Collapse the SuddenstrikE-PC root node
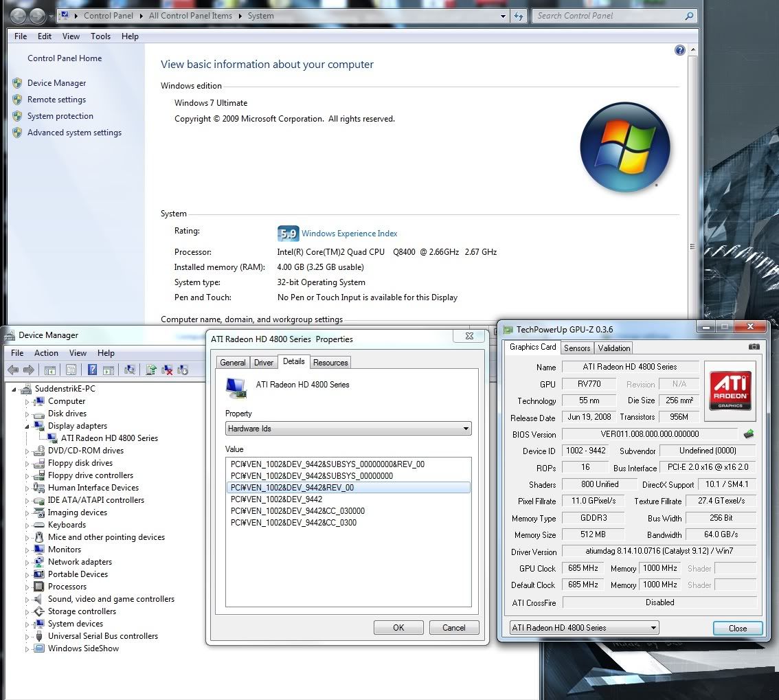This screenshot has height=700, width=779. click(x=14, y=389)
